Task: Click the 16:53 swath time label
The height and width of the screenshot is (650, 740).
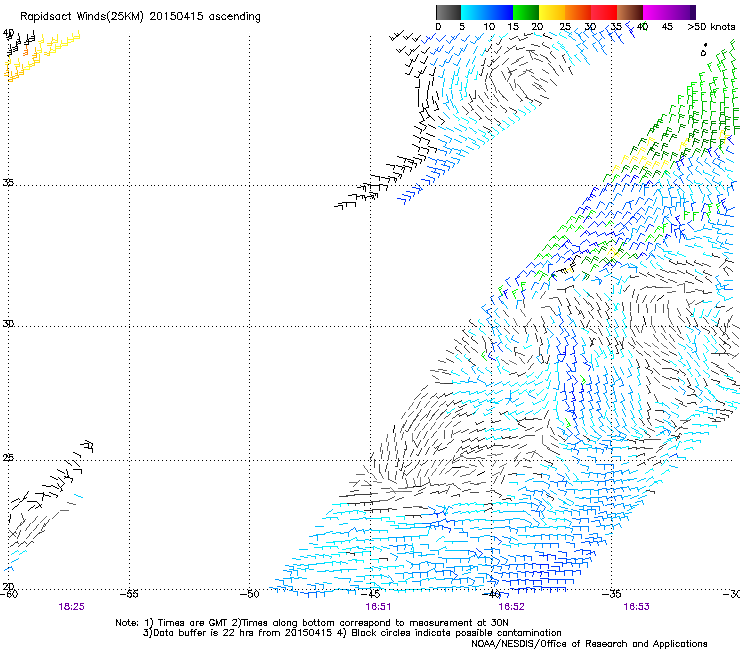Action: click(x=636, y=607)
